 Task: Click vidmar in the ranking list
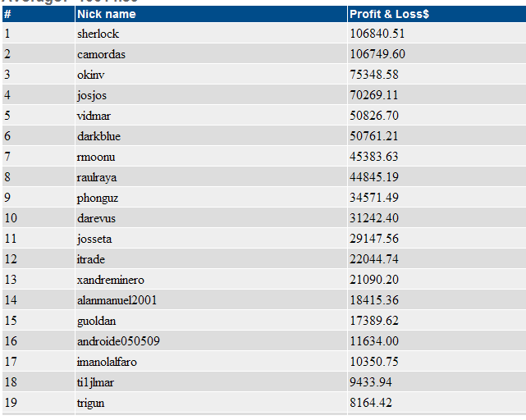tap(94, 116)
